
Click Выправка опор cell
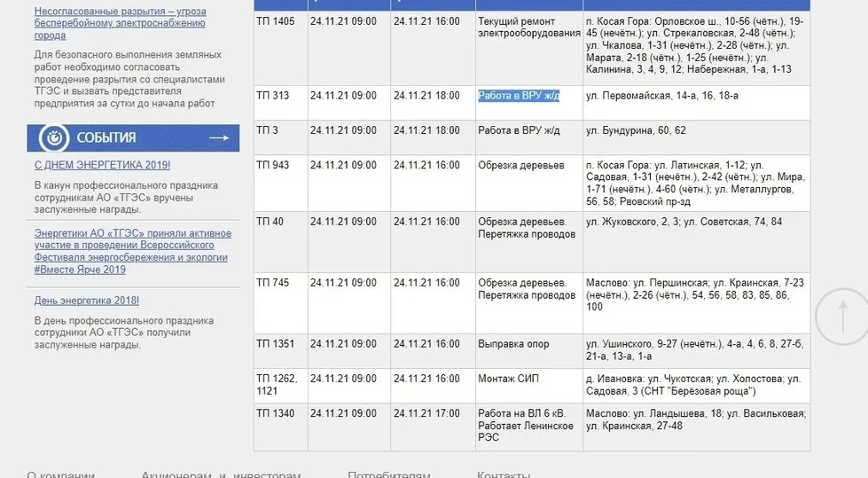coord(529,351)
